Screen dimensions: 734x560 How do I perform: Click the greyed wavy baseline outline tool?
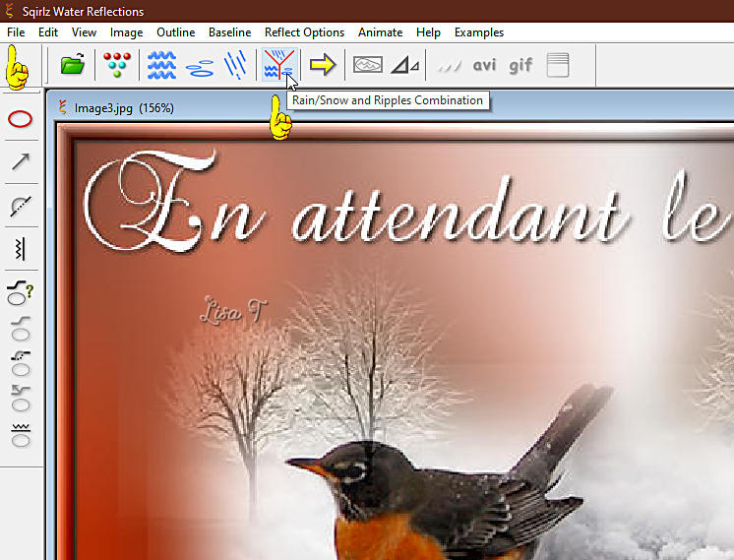[21, 435]
